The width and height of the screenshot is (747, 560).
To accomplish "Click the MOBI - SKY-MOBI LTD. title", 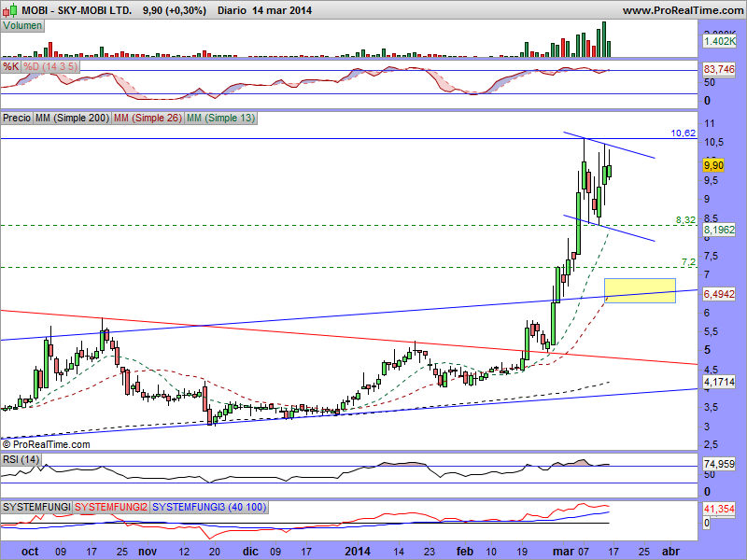I will [x=78, y=10].
